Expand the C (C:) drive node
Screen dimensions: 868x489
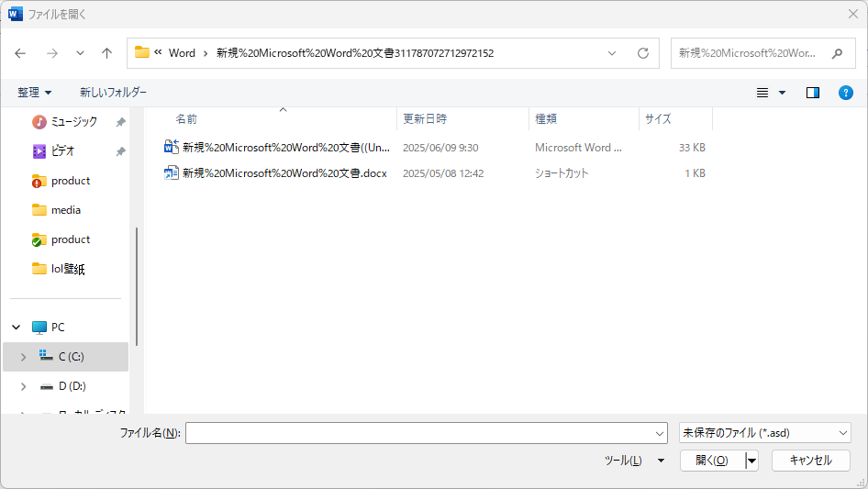pos(23,357)
